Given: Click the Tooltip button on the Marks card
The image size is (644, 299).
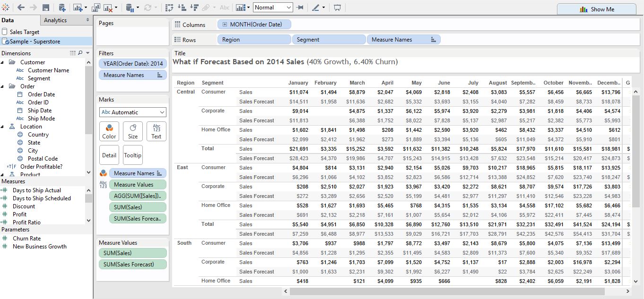Looking at the screenshot, I should (132, 155).
